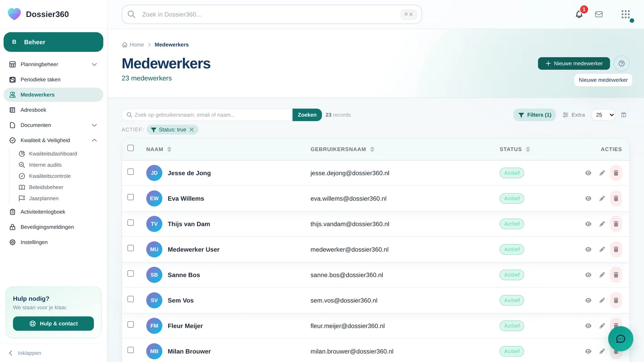Navigate to Activiteitenlogboek
Screen dimensions: 644x362
coord(53,212)
